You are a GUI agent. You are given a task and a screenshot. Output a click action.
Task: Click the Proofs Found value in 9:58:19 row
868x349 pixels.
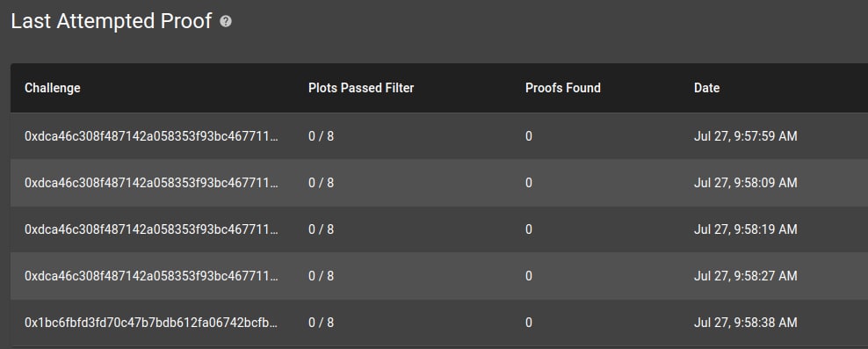[x=529, y=229]
